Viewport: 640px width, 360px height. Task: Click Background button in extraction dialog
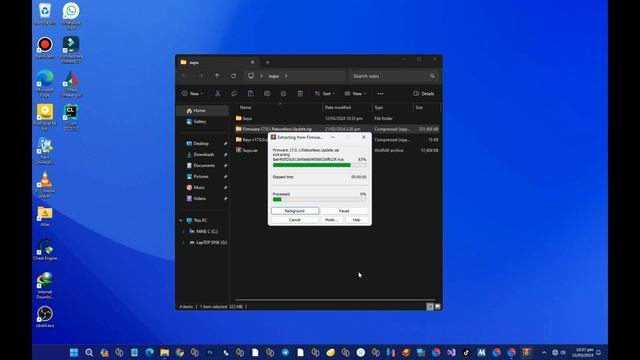coord(295,211)
